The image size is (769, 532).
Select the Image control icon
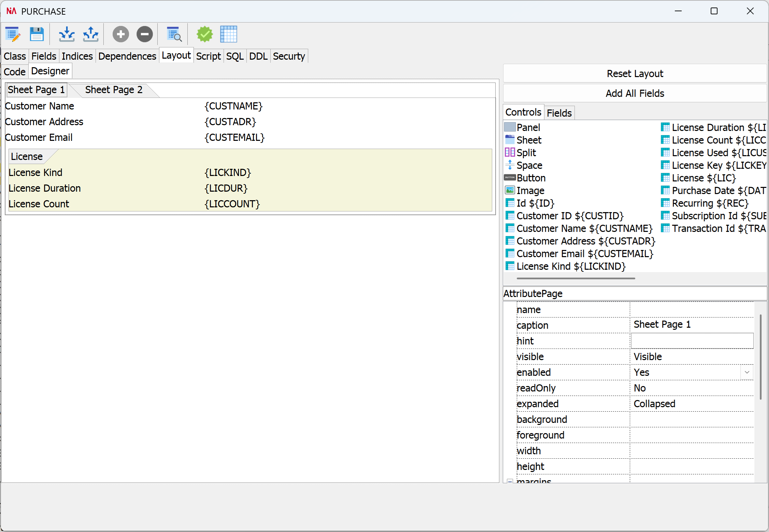point(510,190)
